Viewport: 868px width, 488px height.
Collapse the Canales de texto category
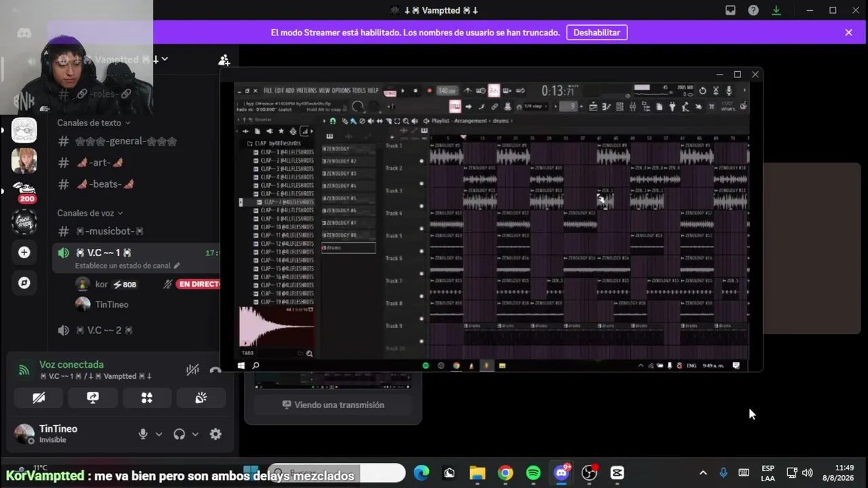(93, 123)
